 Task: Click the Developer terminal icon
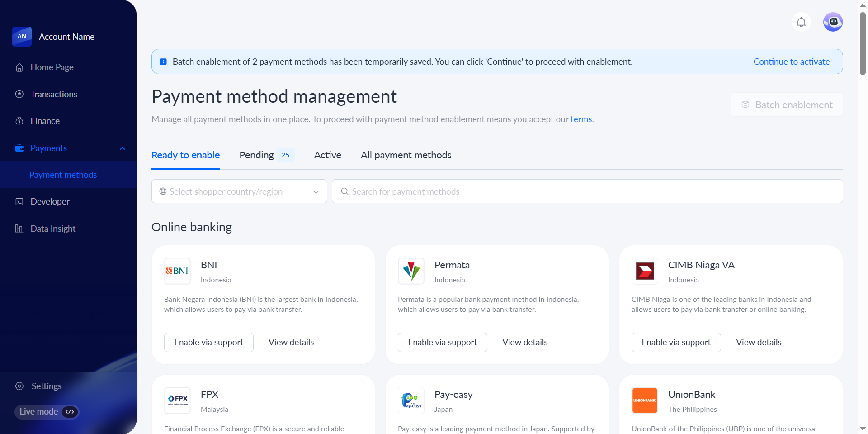(19, 202)
